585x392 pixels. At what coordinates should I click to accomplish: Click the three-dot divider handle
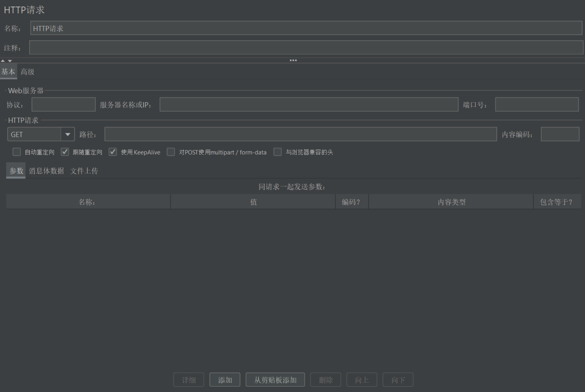pos(293,60)
